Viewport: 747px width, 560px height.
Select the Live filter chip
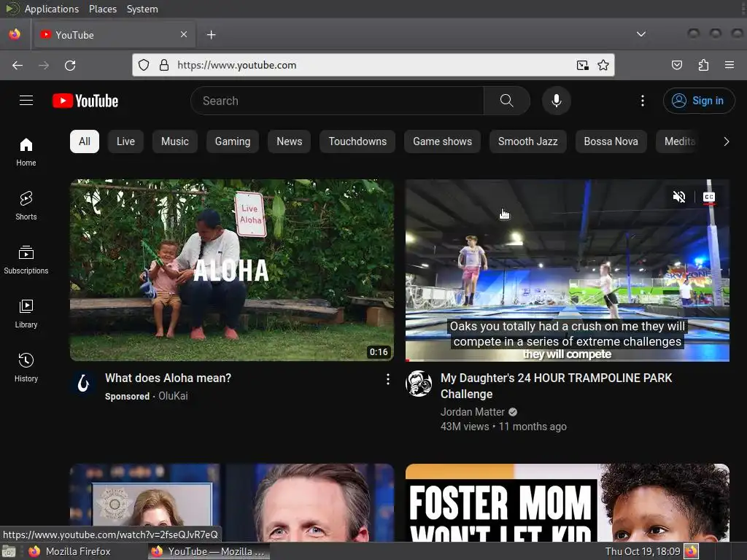(x=125, y=141)
